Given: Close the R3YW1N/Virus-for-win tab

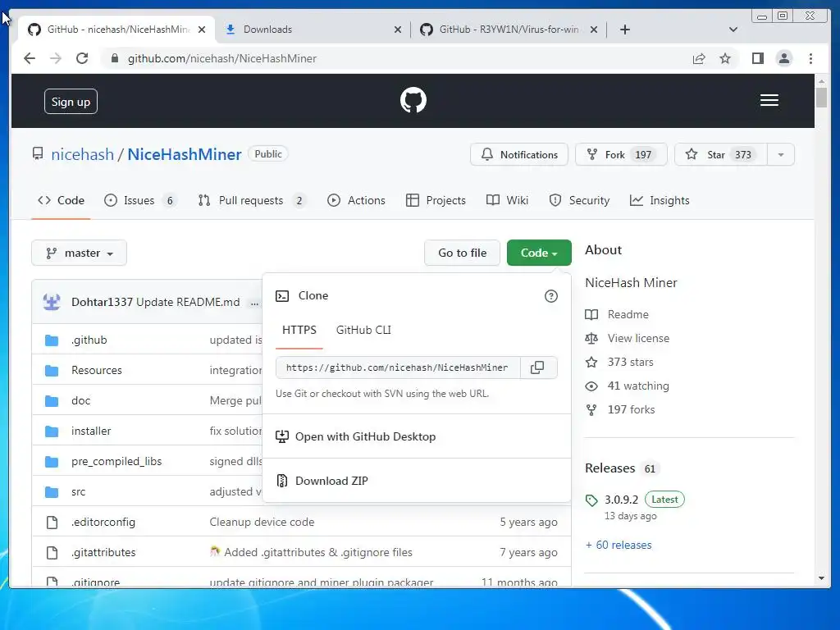Looking at the screenshot, I should 594,30.
